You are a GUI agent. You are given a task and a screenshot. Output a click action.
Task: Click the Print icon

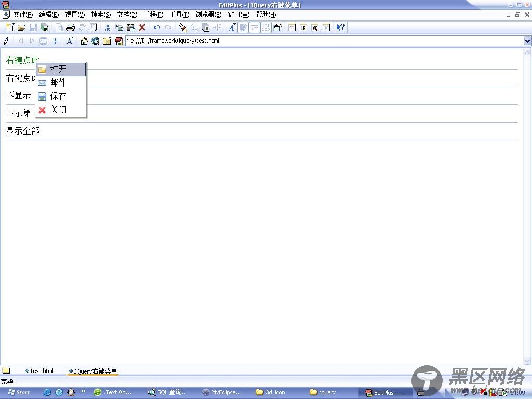point(71,28)
